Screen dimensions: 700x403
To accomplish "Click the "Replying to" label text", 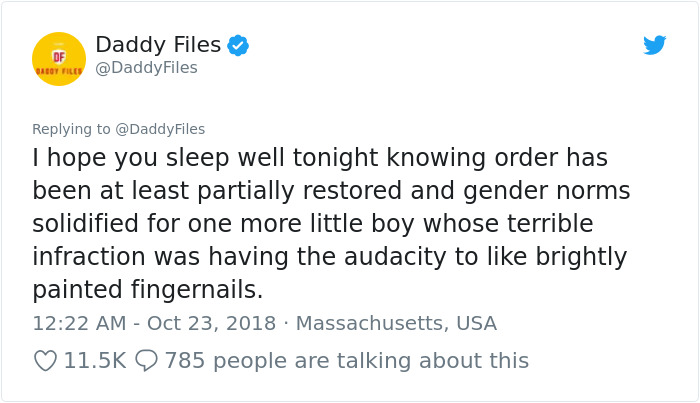I will point(71,129).
